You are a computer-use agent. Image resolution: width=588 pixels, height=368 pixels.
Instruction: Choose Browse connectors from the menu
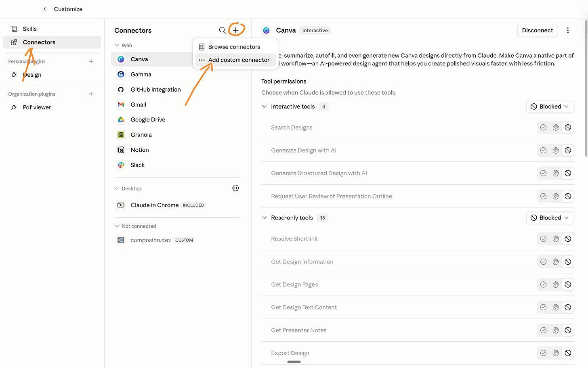click(x=235, y=47)
